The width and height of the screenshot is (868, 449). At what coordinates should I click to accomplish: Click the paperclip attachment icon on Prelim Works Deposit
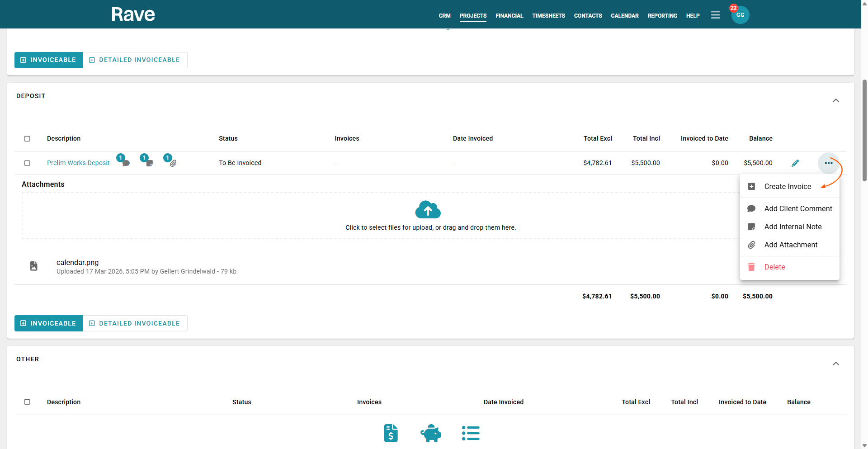click(173, 163)
